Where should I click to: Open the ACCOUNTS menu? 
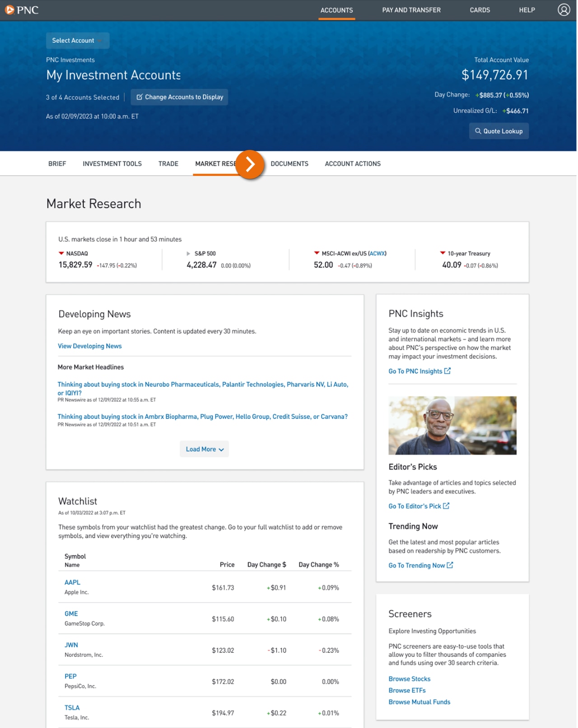click(336, 10)
